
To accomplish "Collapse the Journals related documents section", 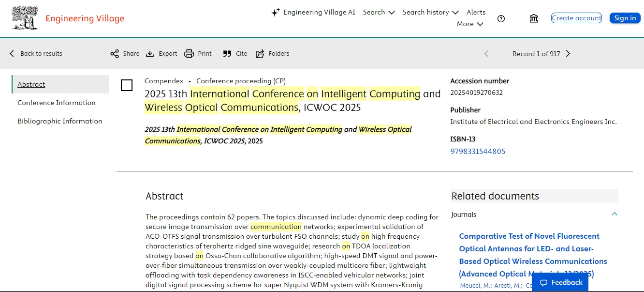I will click(614, 214).
